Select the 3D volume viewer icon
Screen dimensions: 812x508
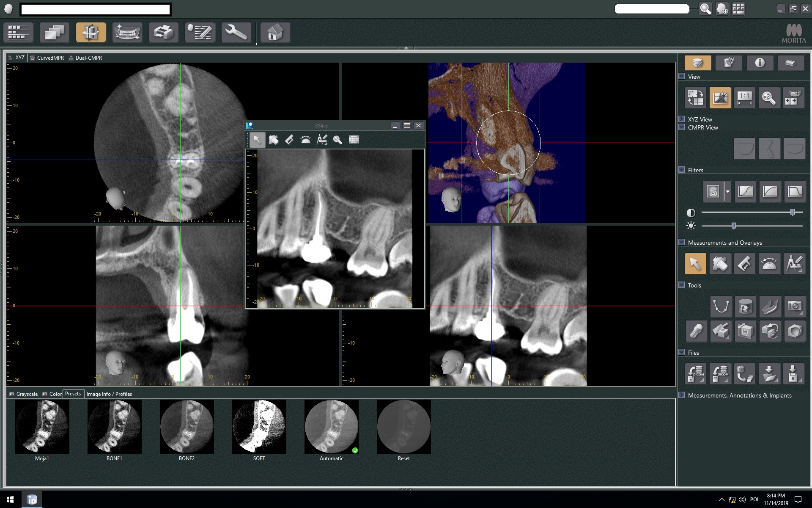(91, 32)
